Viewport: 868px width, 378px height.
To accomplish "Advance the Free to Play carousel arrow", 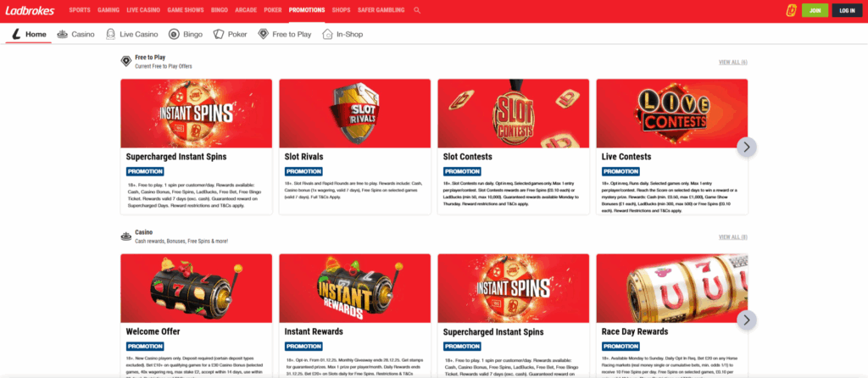I will [746, 147].
